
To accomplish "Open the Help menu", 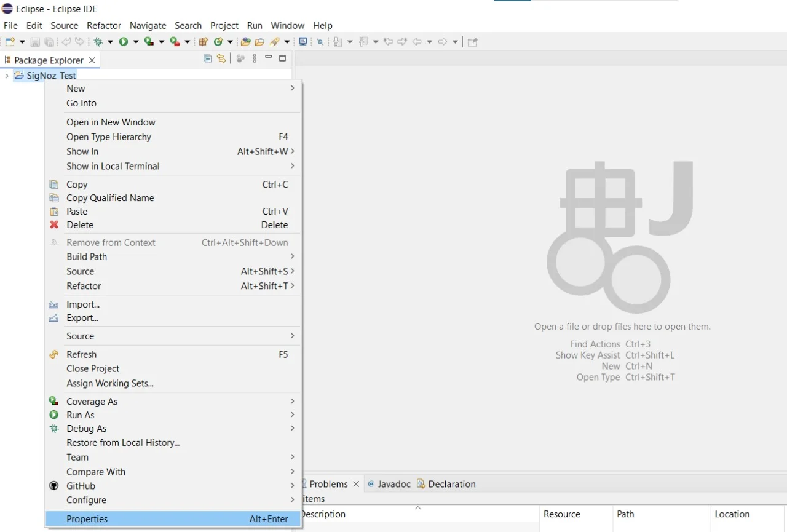I will [x=323, y=25].
